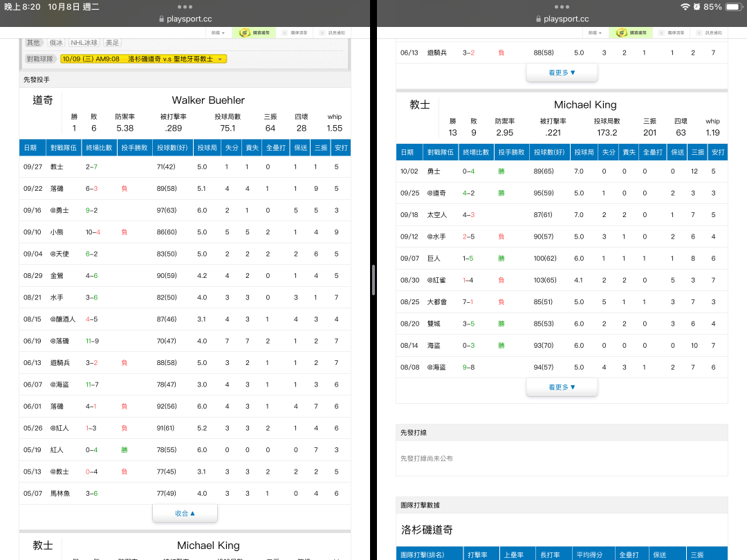
Task: Select the 俄冰 tab
Action: 56,42
